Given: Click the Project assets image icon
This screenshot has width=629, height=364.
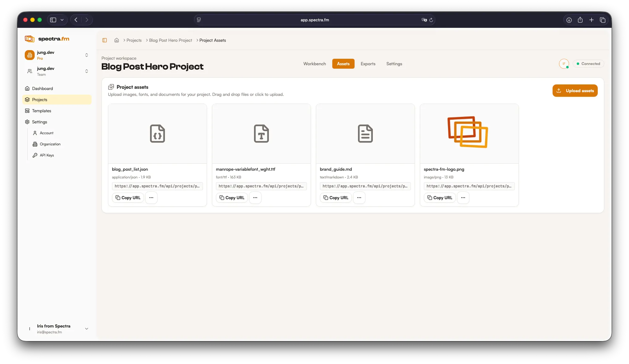Looking at the screenshot, I should [111, 87].
